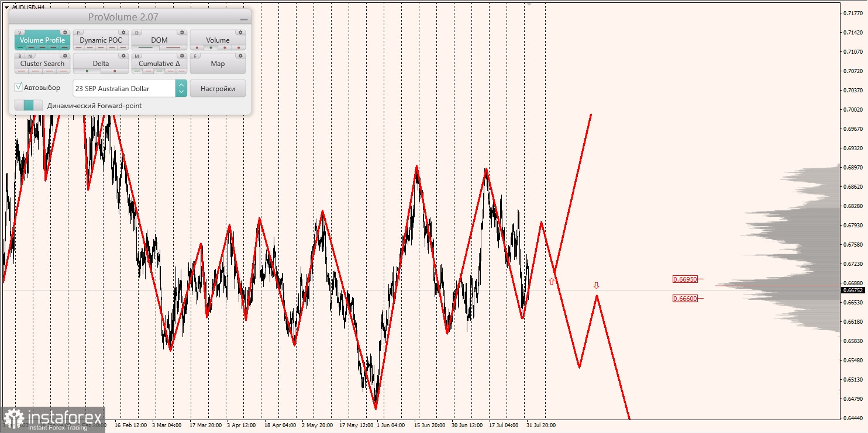Viewport: 868px width, 433px height.
Task: Click the 0.70020 price axis label
Action: coord(854,109)
